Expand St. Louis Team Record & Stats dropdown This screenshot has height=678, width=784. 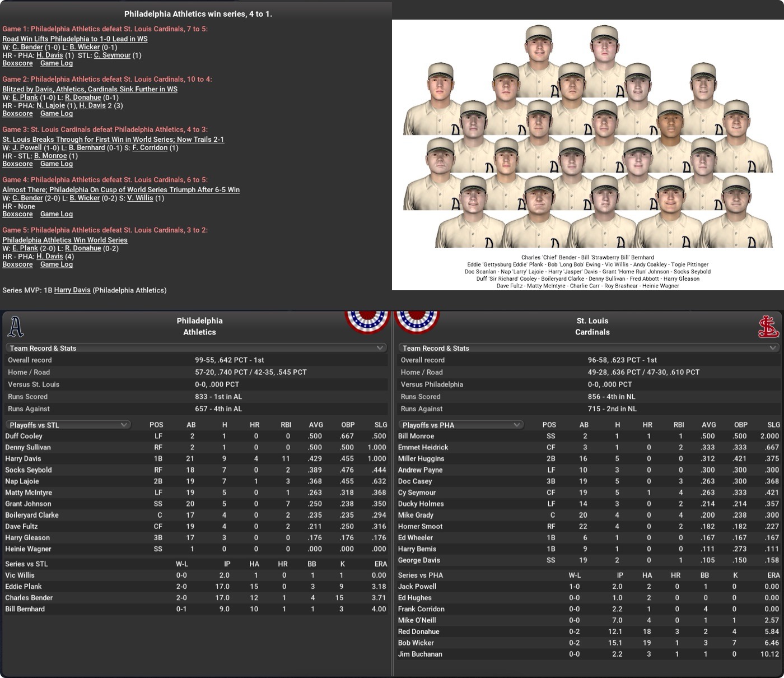coord(773,348)
